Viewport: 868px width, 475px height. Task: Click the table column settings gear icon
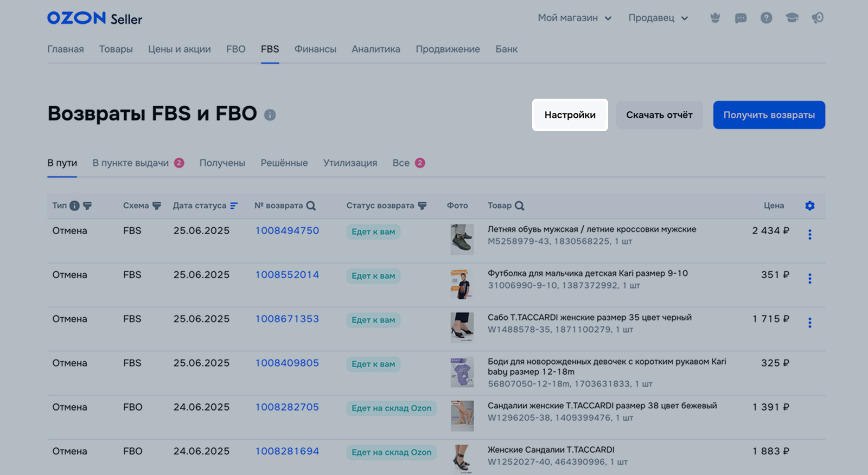tap(810, 206)
